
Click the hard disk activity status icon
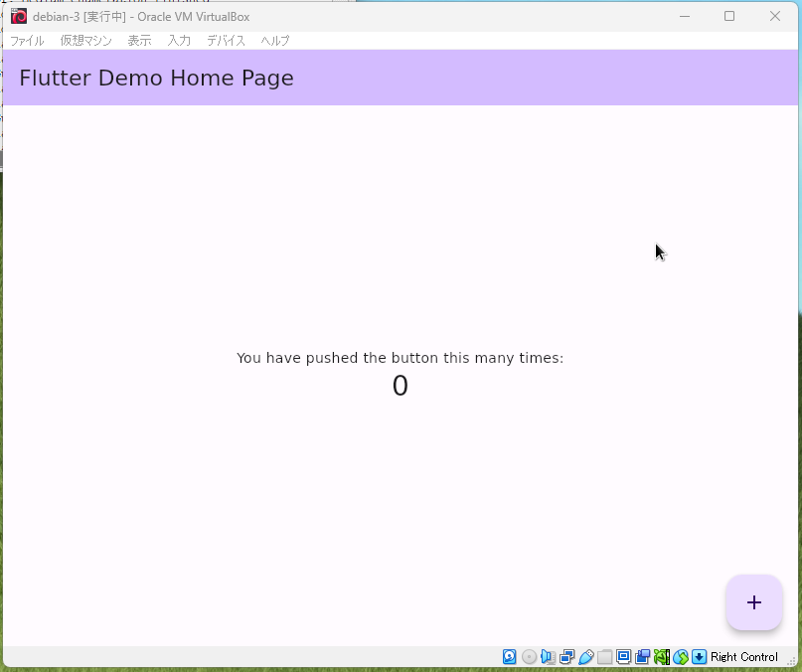click(510, 657)
